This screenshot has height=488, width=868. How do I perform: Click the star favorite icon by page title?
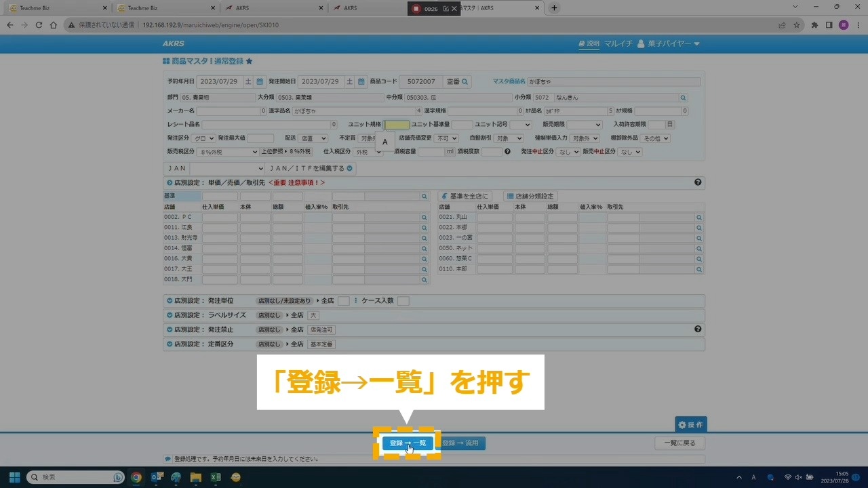[250, 61]
